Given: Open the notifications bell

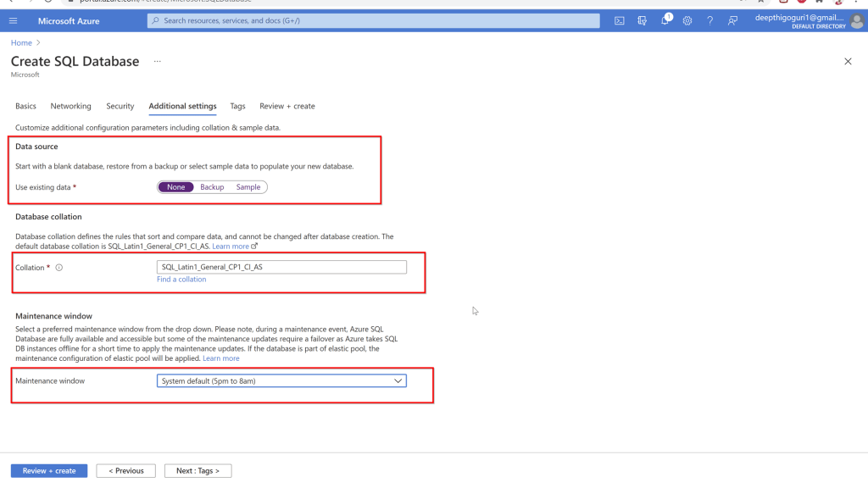Looking at the screenshot, I should [665, 20].
